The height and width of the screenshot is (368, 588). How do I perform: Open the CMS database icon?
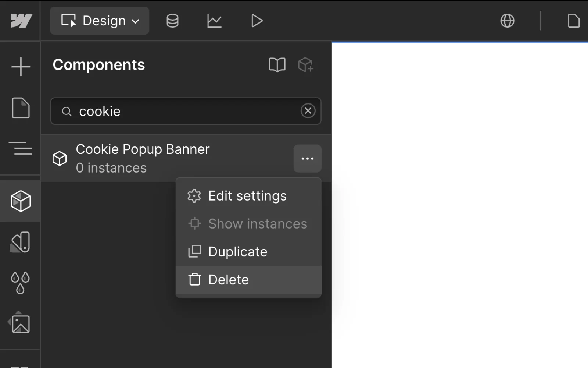(x=172, y=21)
